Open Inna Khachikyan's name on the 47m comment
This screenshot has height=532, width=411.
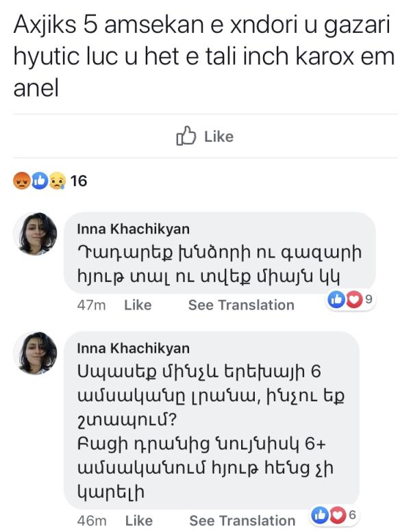[x=133, y=229]
